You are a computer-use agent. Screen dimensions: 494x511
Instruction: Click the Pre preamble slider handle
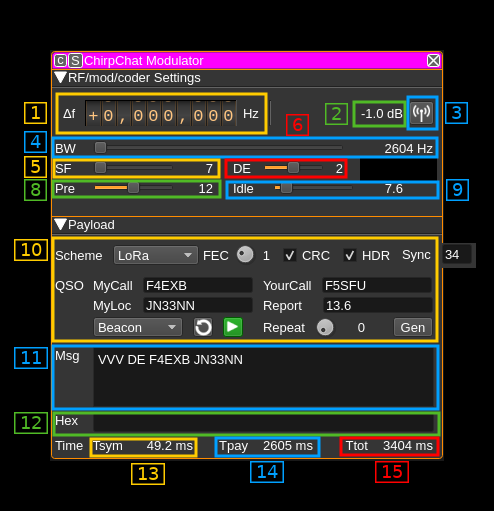[x=133, y=188]
